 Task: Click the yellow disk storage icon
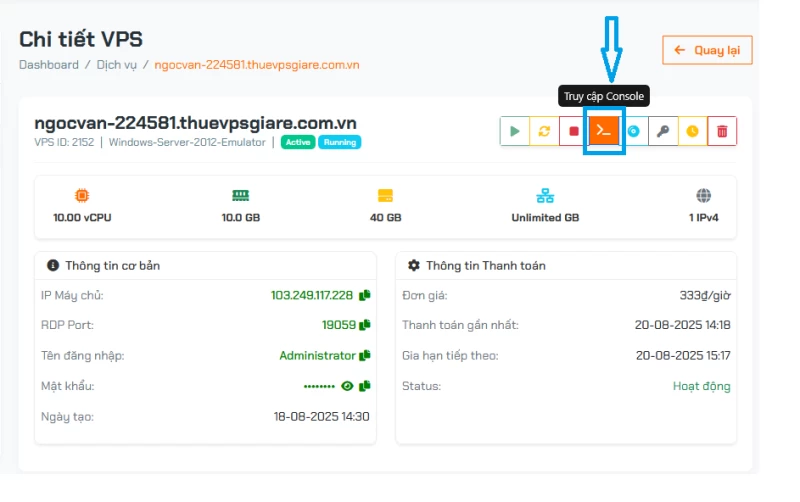tap(385, 195)
